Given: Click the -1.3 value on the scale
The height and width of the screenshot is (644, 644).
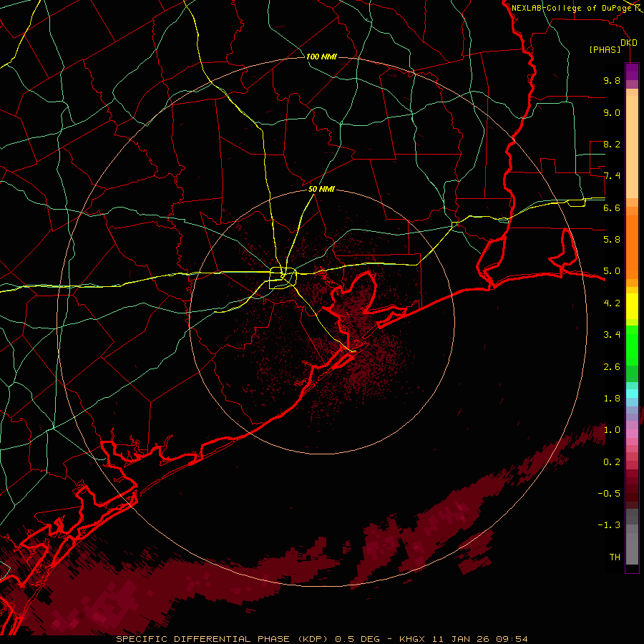Looking at the screenshot, I should (x=609, y=525).
